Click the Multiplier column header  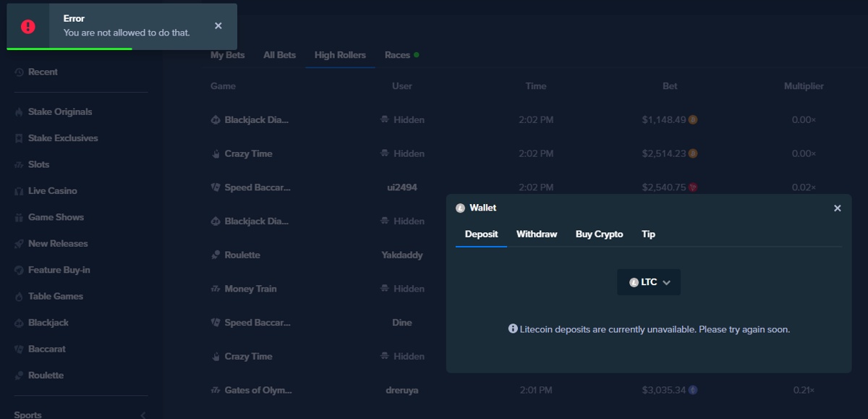click(804, 86)
